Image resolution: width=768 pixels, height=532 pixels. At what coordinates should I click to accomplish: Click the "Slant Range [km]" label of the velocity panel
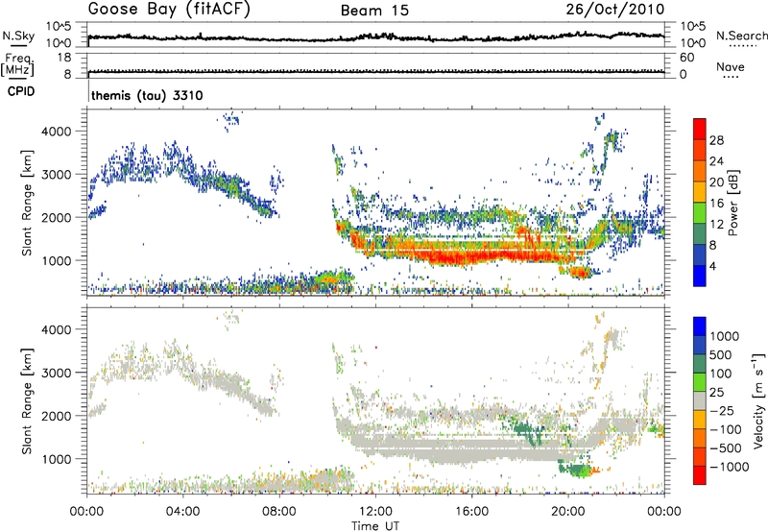click(x=27, y=400)
